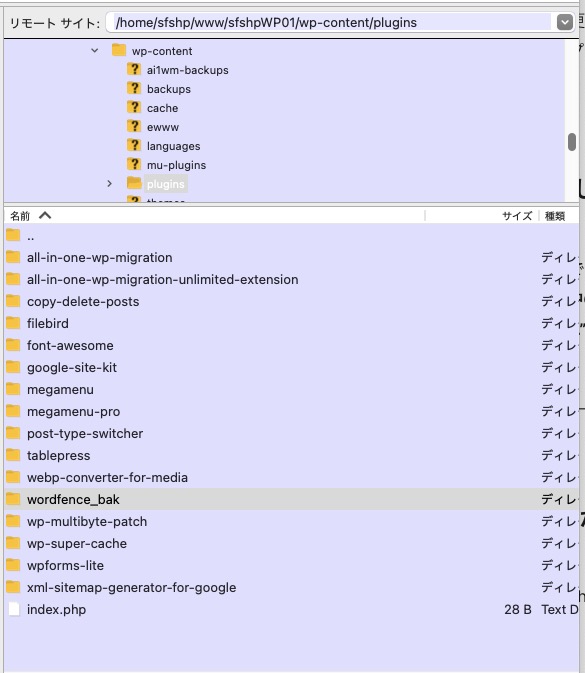The width and height of the screenshot is (585, 673).
Task: Open the remote site path dropdown
Action: pos(564,22)
